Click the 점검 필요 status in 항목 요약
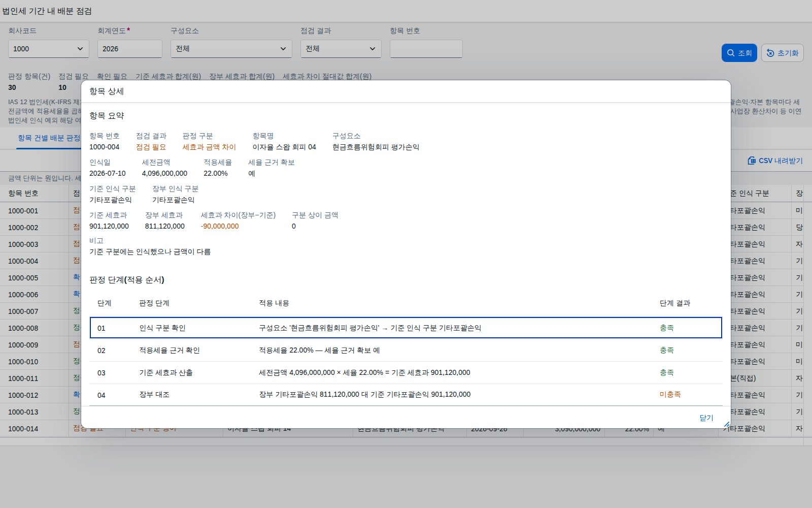The image size is (812, 508). click(x=151, y=147)
